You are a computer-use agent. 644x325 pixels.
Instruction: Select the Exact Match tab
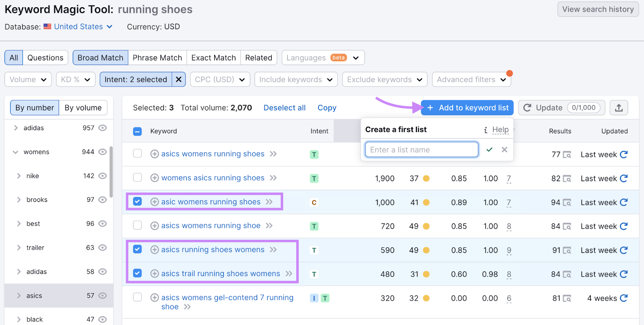click(x=214, y=58)
